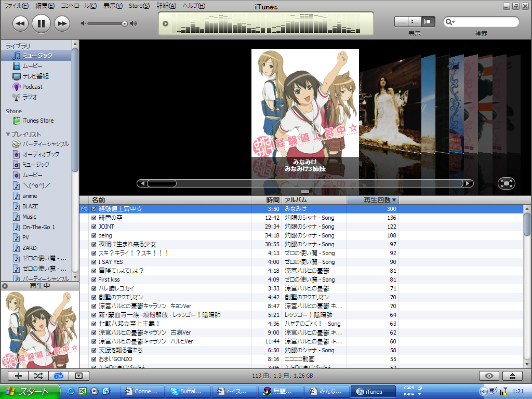Select the On-The-Go 1 playlist

tap(36, 227)
